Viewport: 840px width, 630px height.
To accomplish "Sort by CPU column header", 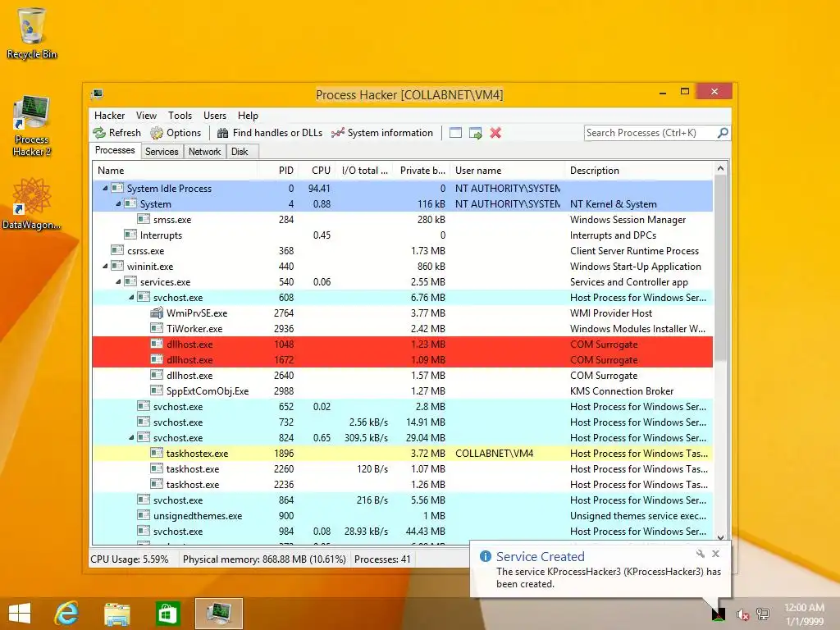I will (317, 171).
